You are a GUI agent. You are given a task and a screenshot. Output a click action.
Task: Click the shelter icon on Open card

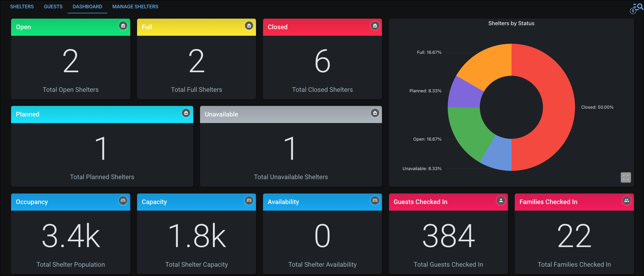[x=123, y=26]
